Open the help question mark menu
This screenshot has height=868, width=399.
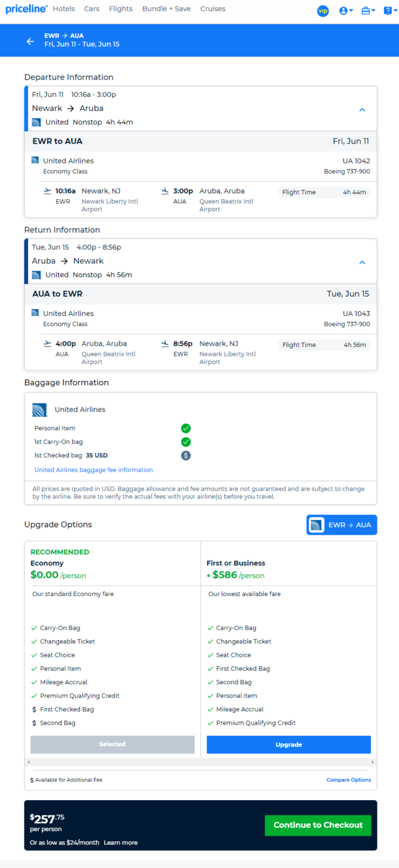[389, 11]
